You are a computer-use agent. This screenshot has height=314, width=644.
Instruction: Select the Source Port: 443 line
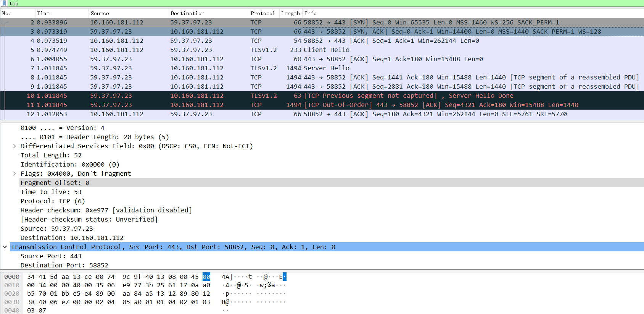click(51, 256)
